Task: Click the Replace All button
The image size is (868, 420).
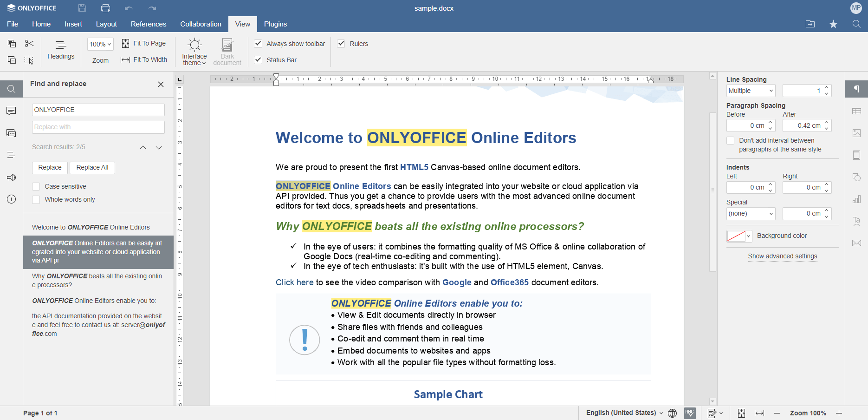Action: [92, 167]
